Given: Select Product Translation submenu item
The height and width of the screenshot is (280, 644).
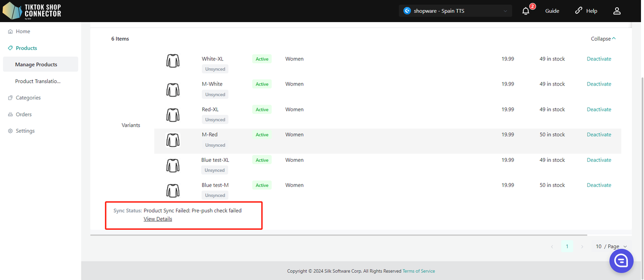Looking at the screenshot, I should click(38, 81).
